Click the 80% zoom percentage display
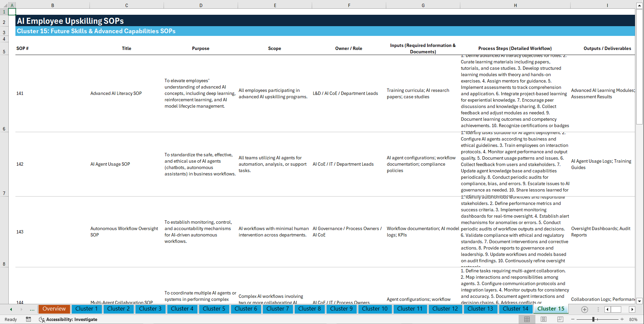 click(x=634, y=319)
